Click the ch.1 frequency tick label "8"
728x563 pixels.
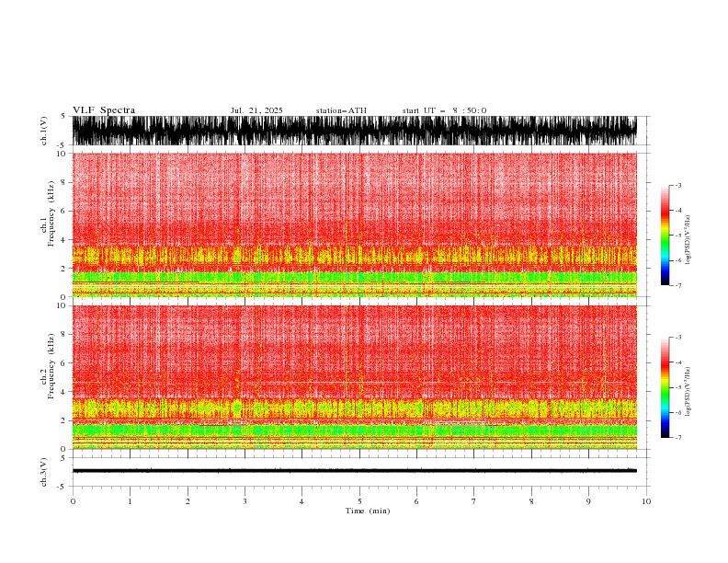point(63,182)
